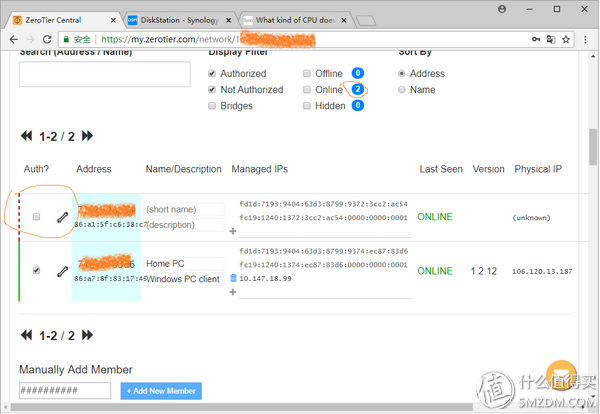Click version 1.2.12 of Home PC

pos(484,271)
